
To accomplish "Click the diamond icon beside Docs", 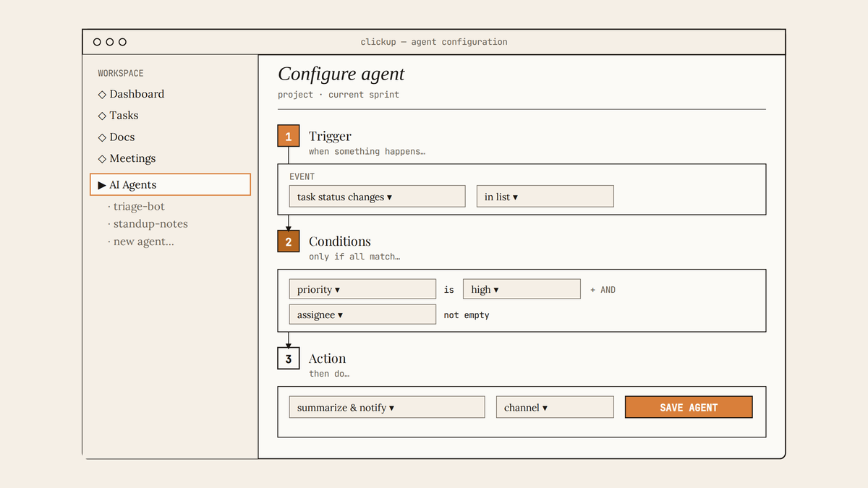I will (x=102, y=137).
